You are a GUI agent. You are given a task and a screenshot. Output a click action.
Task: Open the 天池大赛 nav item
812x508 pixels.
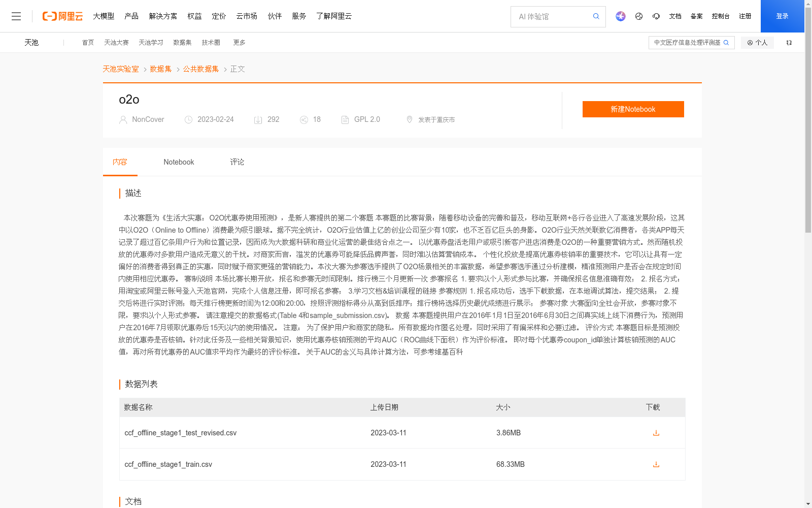point(116,43)
